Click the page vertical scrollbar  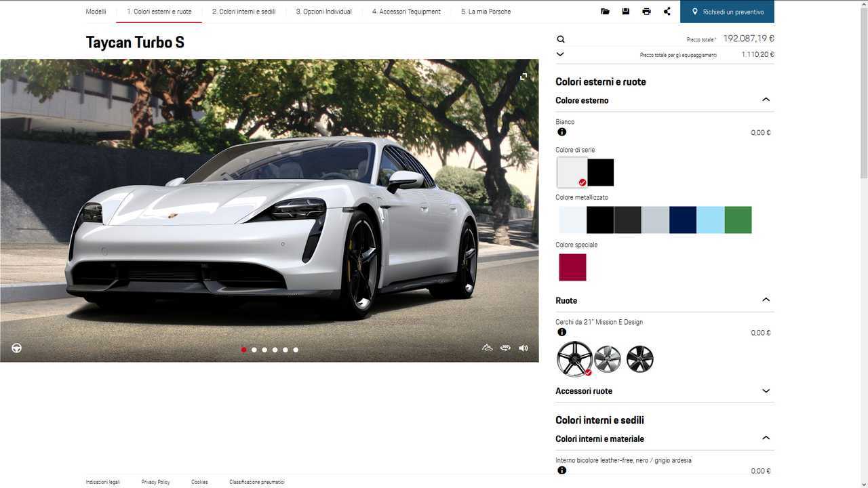[863, 95]
